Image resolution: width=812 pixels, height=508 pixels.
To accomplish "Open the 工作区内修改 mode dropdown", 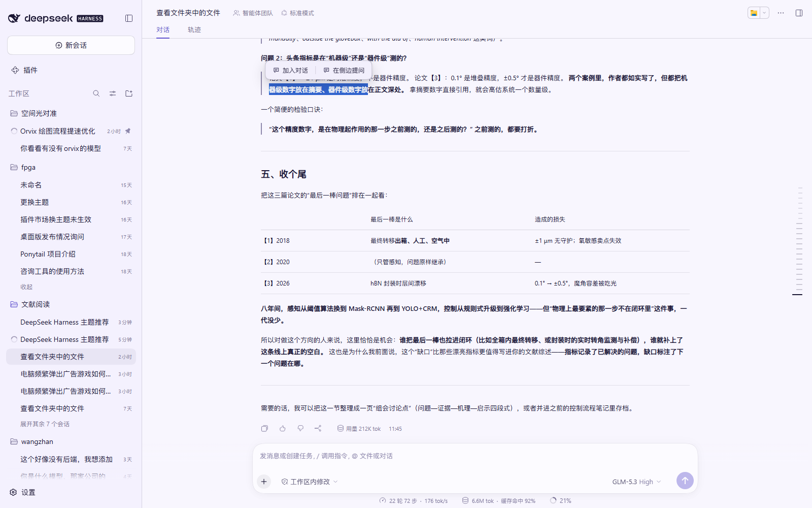I will click(x=310, y=482).
